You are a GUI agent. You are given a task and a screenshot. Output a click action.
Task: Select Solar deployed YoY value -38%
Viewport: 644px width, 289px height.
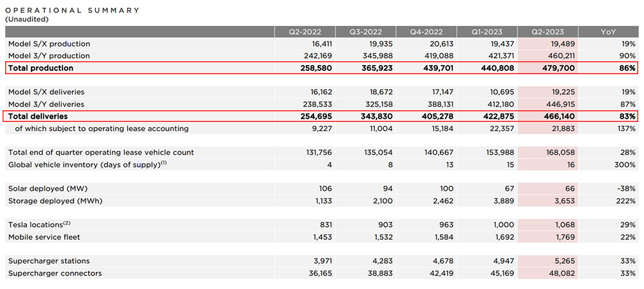[627, 188]
